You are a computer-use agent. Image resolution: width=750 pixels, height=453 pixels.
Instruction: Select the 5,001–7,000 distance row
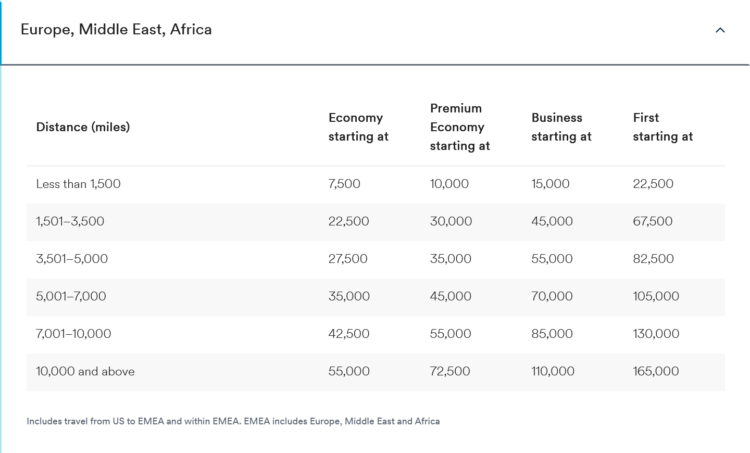pyautogui.click(x=375, y=297)
